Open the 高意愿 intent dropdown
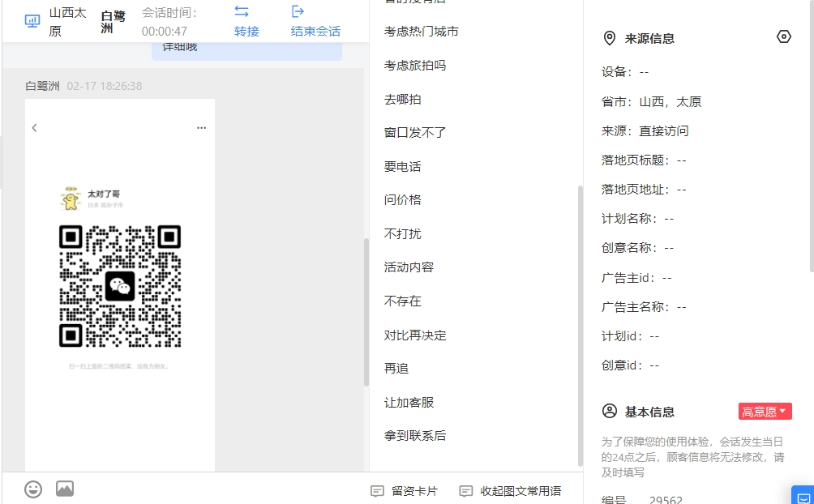Viewport: 814px width, 504px height. (765, 412)
